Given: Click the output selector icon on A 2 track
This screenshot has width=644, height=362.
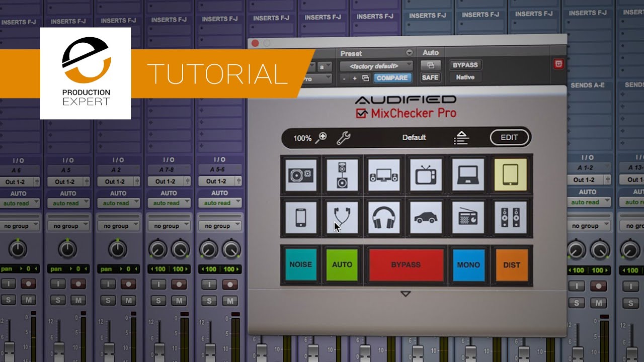Looking at the screenshot, I should coord(137,182).
